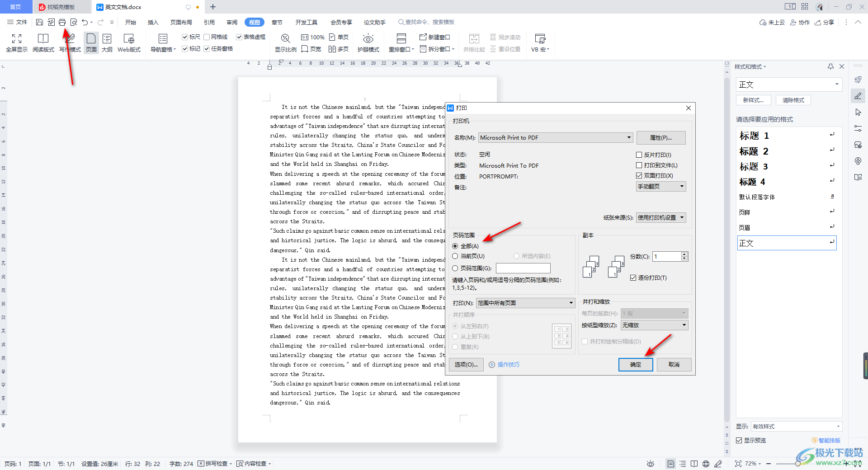The image size is (868, 470).
Task: Choose single page (单页) view
Action: (339, 37)
